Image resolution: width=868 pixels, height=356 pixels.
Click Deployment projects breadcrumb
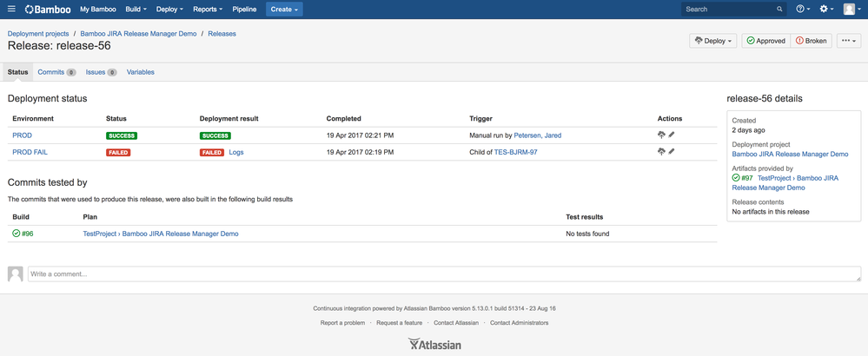38,34
